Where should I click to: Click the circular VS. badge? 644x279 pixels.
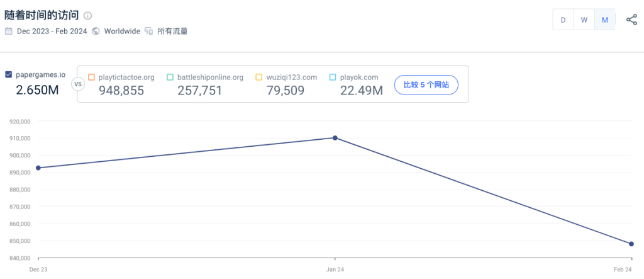[77, 84]
